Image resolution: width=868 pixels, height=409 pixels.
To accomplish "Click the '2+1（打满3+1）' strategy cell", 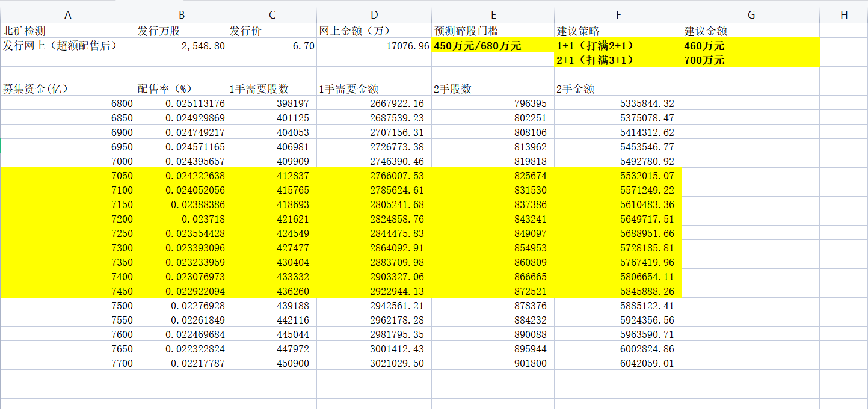I will [x=618, y=60].
